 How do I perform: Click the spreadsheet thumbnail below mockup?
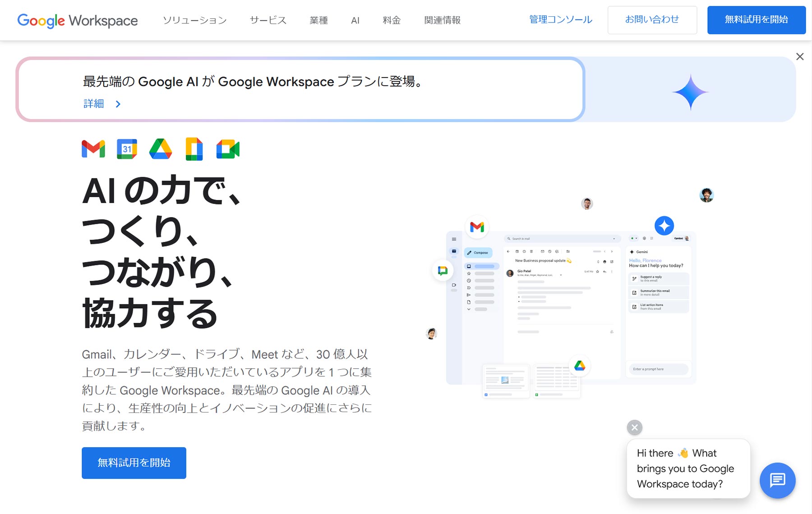pos(557,381)
